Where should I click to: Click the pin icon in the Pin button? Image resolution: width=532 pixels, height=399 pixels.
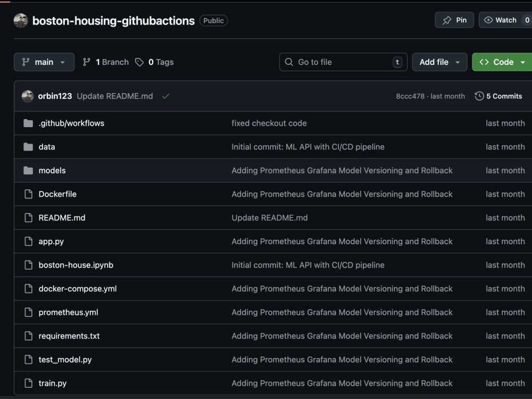click(x=447, y=20)
